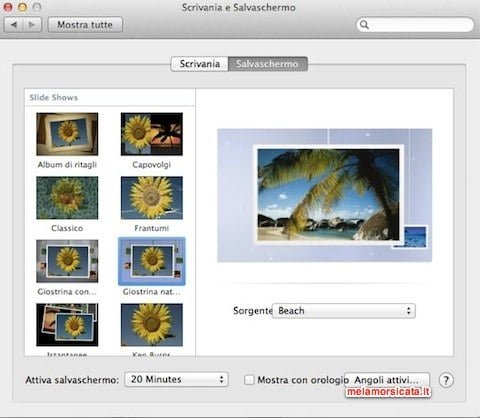
Task: Select the Ken Burns screensaver thumbnail
Action: click(x=152, y=325)
